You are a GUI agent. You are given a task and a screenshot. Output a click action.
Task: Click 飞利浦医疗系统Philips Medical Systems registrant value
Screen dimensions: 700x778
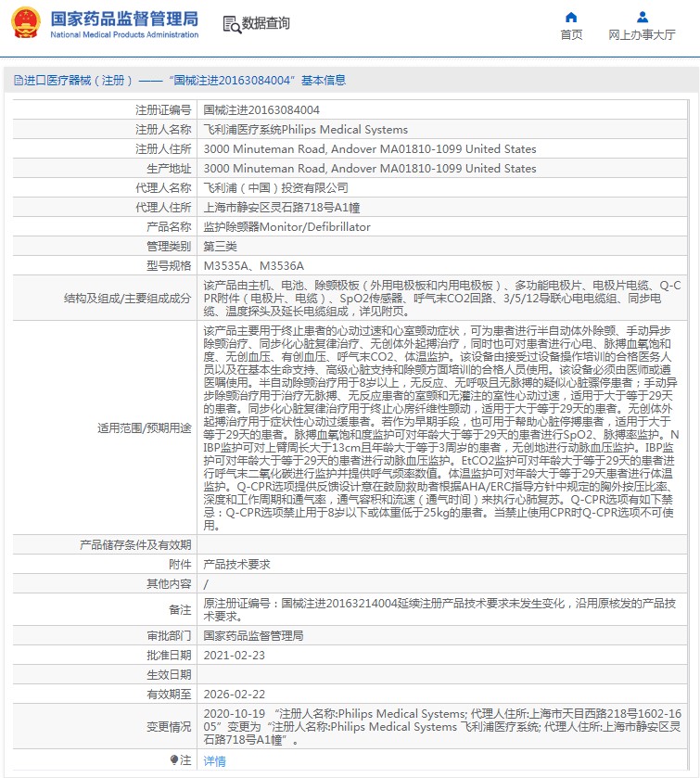(306, 130)
